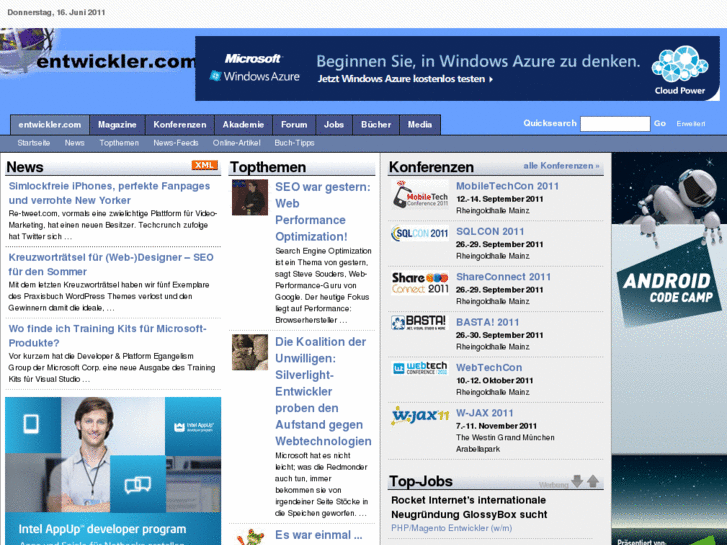727x545 pixels.
Task: Select the Bücher navigation tab
Action: click(376, 125)
